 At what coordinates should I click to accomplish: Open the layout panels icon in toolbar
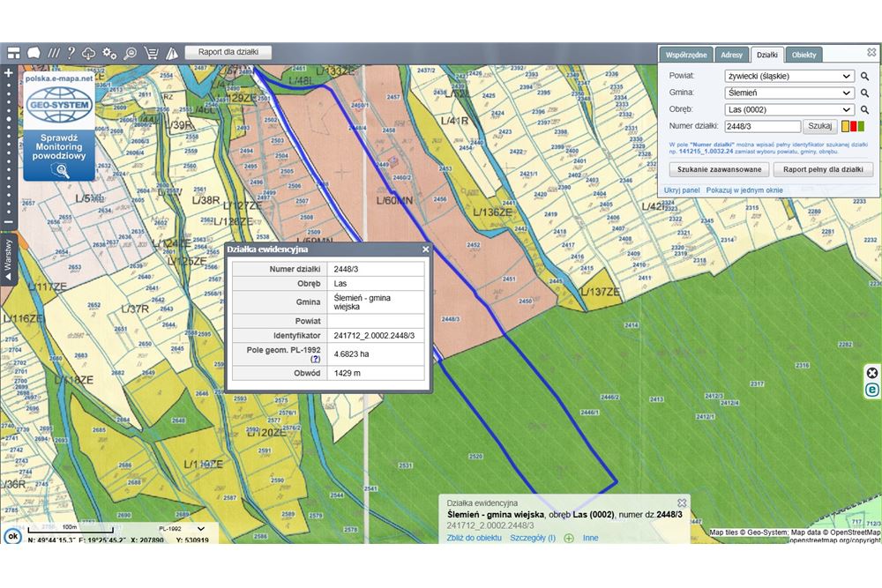point(13,53)
